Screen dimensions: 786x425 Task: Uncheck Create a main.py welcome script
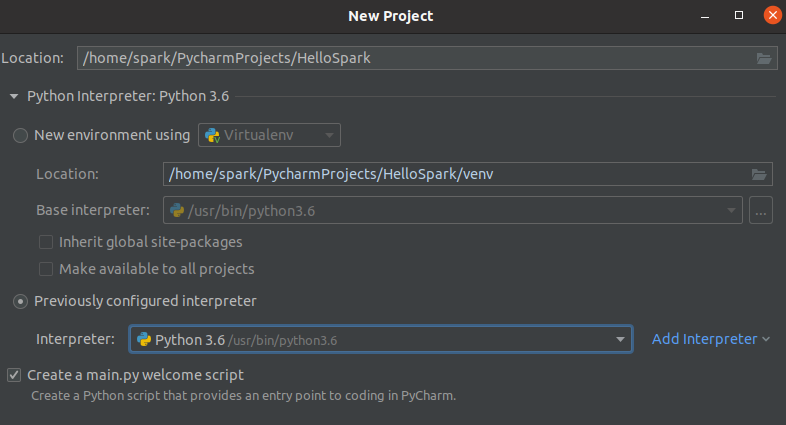pos(14,375)
